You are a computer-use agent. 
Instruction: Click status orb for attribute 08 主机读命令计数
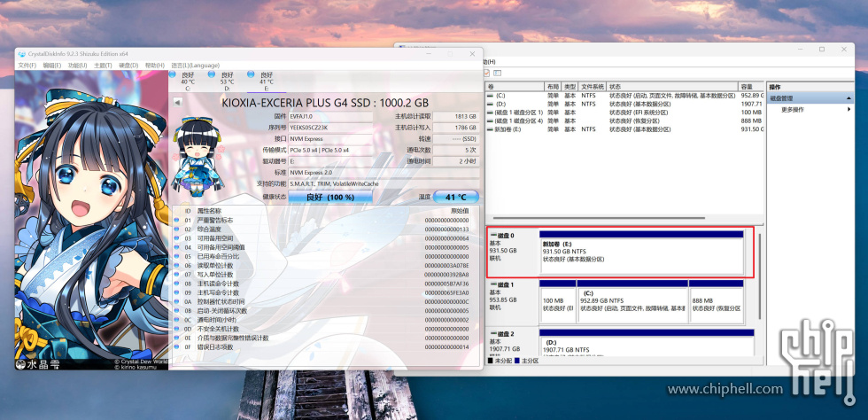(177, 284)
